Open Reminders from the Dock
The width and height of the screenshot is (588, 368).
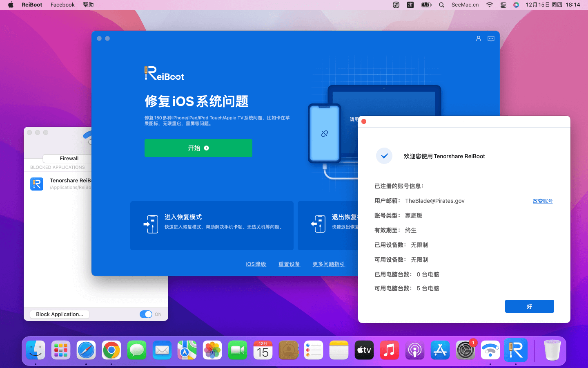pyautogui.click(x=314, y=350)
